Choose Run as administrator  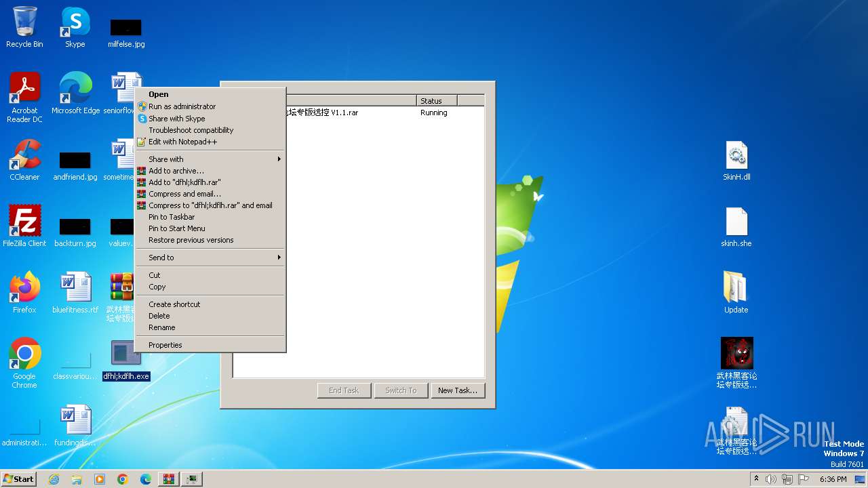[210, 106]
